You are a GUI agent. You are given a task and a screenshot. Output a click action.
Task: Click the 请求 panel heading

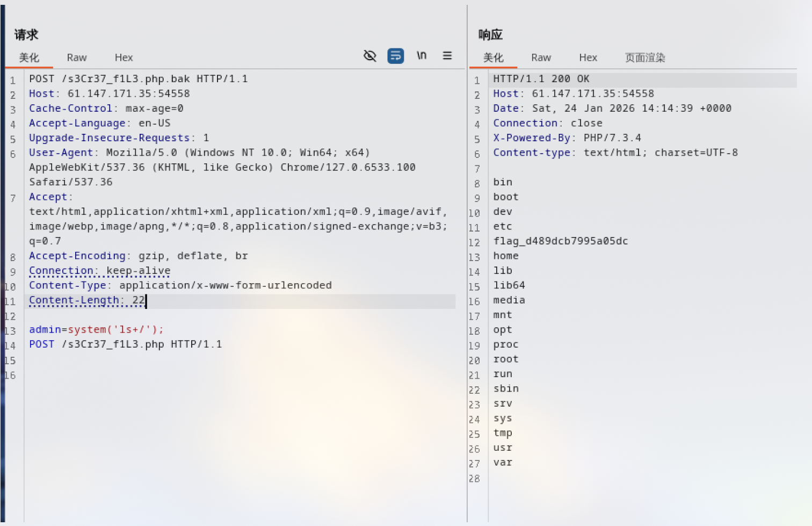(x=26, y=35)
